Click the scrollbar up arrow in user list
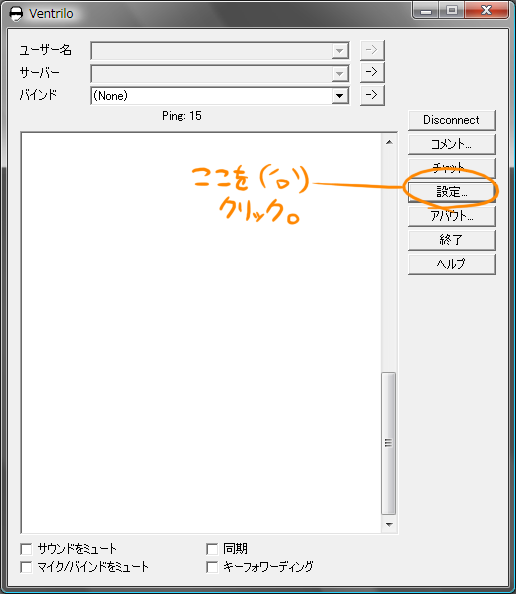The height and width of the screenshot is (594, 516). pos(389,142)
